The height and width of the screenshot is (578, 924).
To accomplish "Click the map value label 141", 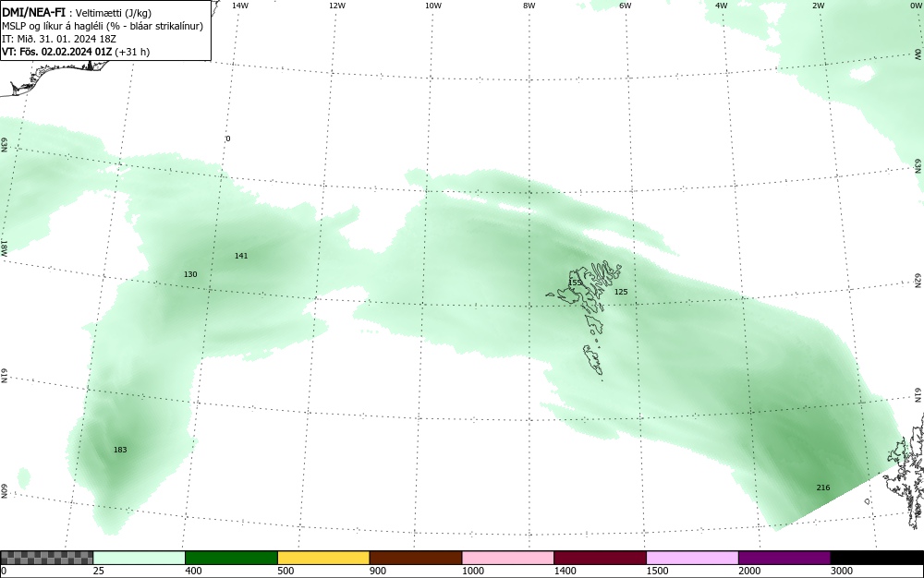I will point(241,256).
